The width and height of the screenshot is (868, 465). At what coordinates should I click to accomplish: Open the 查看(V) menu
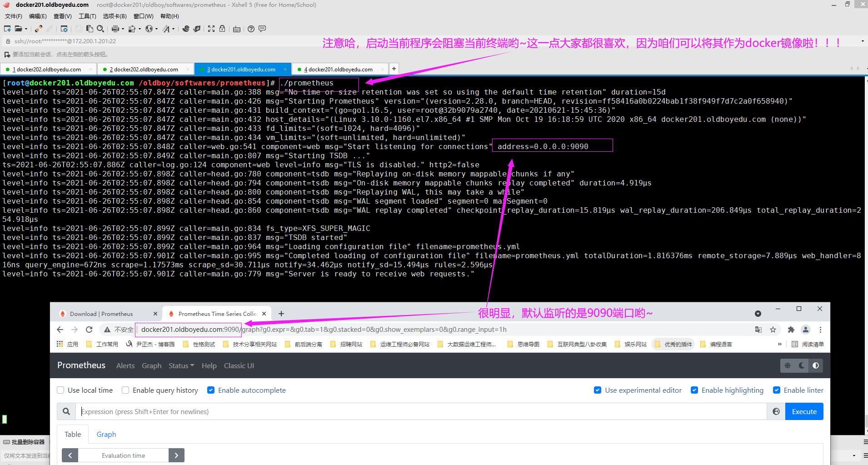point(63,16)
